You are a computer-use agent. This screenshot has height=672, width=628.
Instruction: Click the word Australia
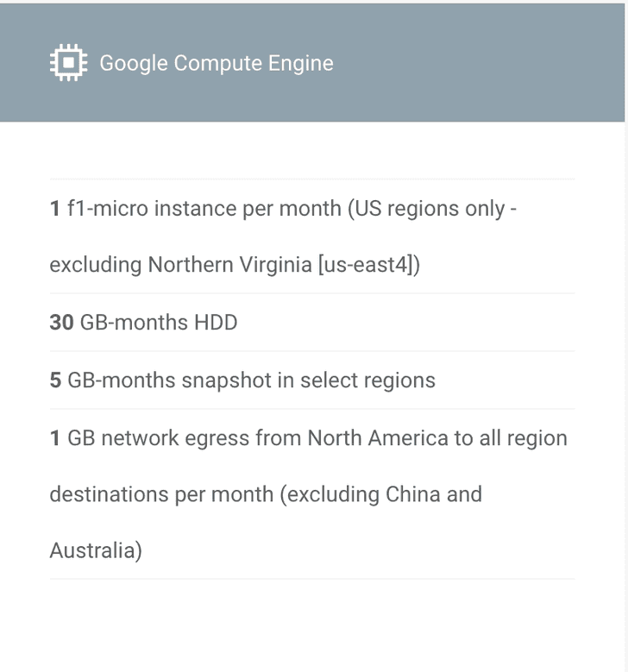[x=91, y=550]
